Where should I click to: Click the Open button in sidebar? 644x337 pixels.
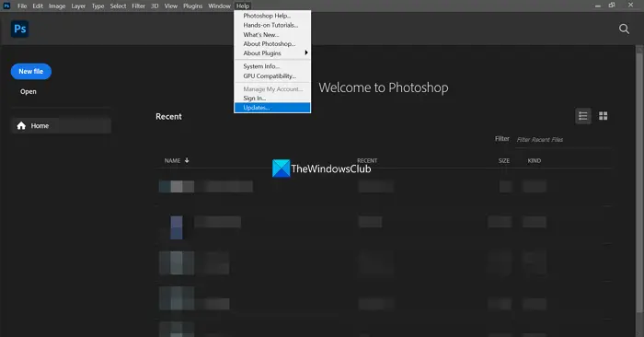click(29, 92)
